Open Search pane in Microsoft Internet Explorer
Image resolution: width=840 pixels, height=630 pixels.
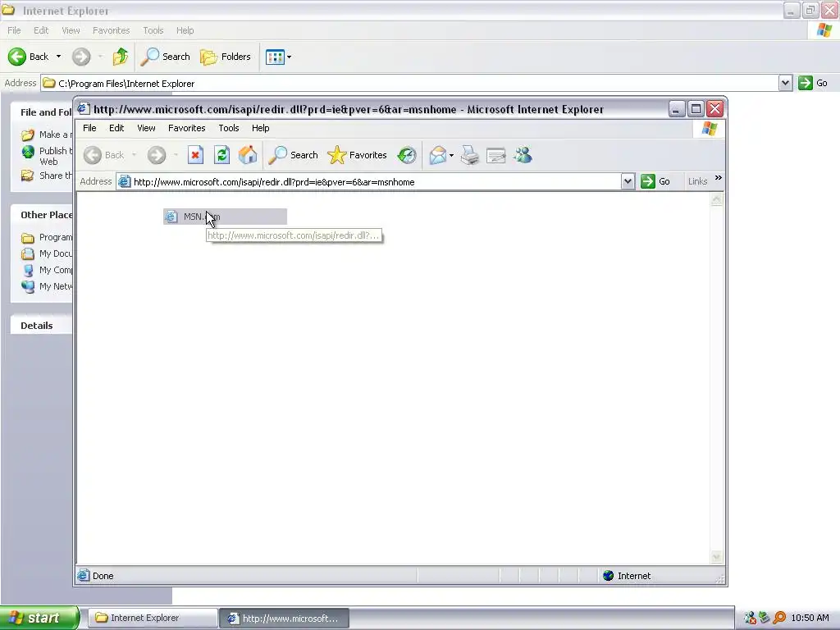pos(293,155)
